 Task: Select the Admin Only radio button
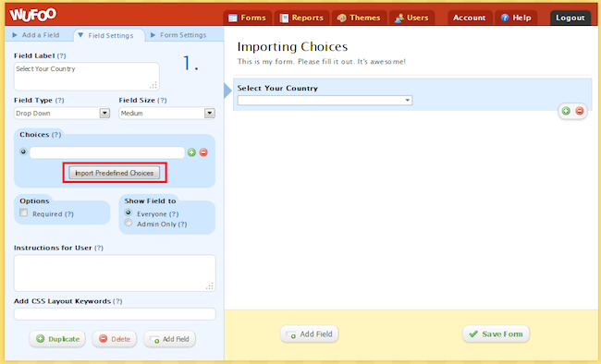tap(129, 223)
